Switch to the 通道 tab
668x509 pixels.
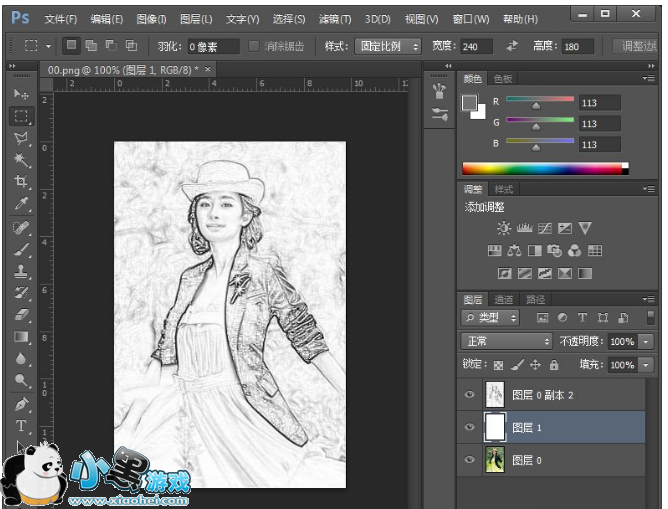504,300
